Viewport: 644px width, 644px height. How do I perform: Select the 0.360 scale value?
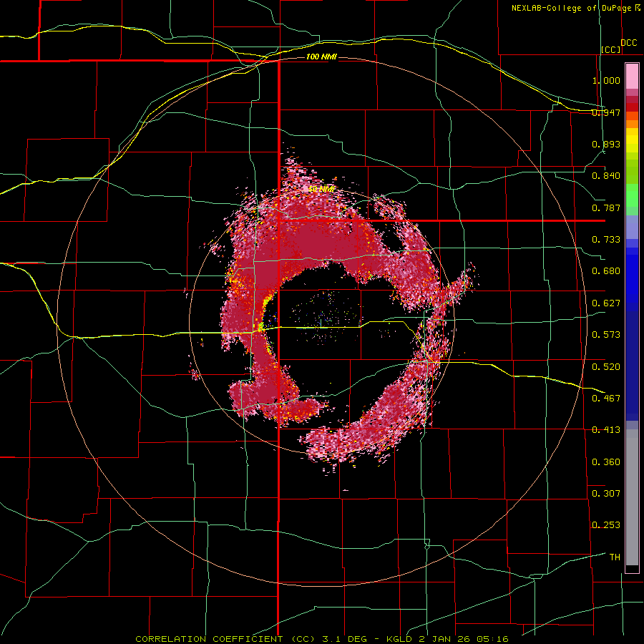coord(606,462)
